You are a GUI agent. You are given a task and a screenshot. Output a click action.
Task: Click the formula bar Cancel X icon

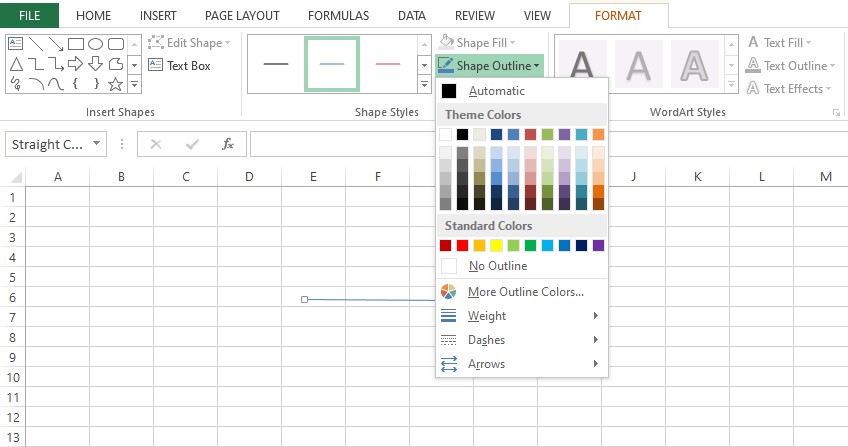(x=156, y=144)
